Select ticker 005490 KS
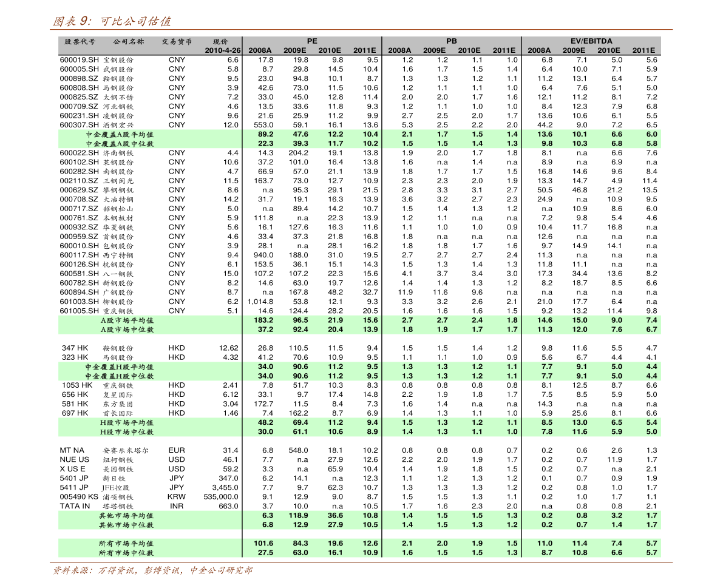 (x=79, y=497)
